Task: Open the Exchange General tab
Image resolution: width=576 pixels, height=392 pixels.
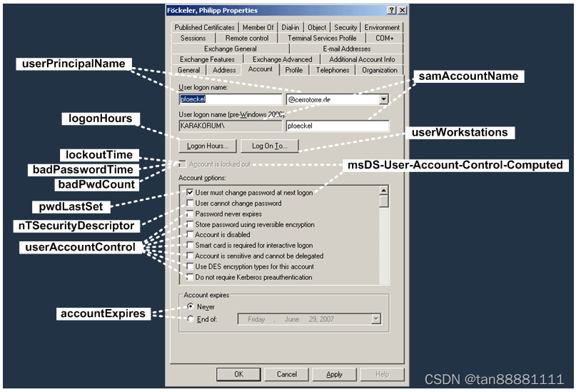Action: (x=231, y=49)
